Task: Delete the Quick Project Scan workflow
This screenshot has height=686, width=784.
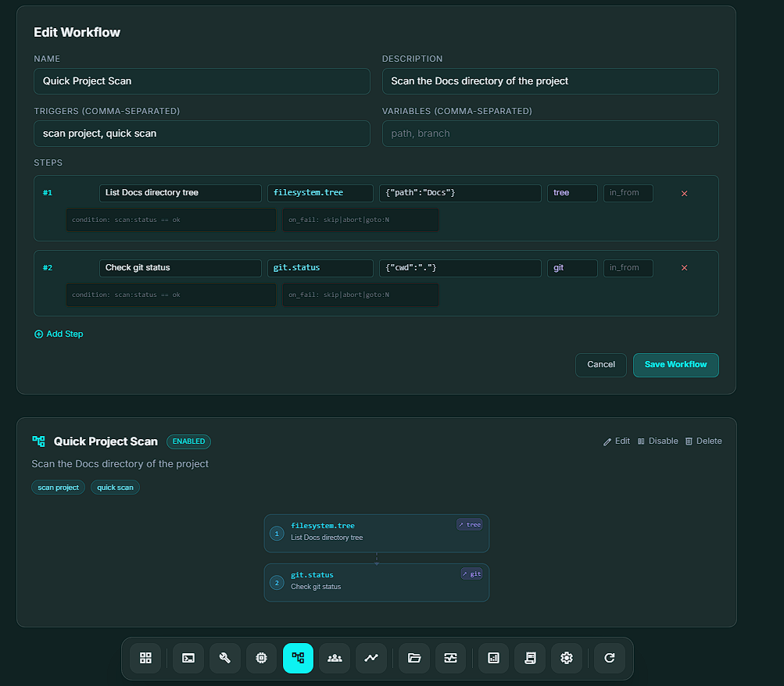Action: pyautogui.click(x=703, y=441)
